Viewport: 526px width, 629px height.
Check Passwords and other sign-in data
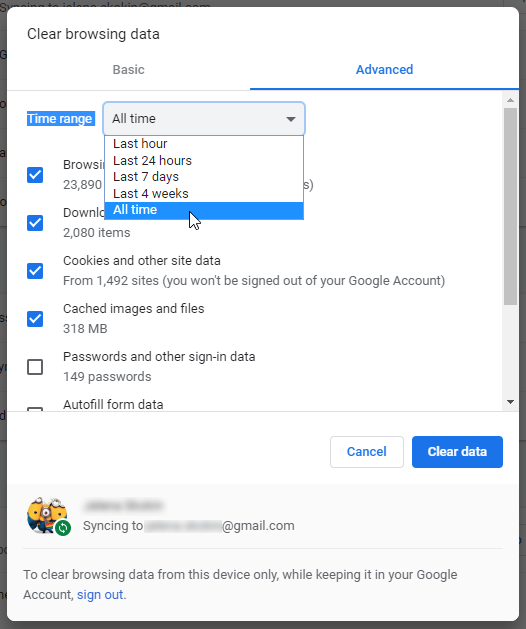(x=35, y=367)
